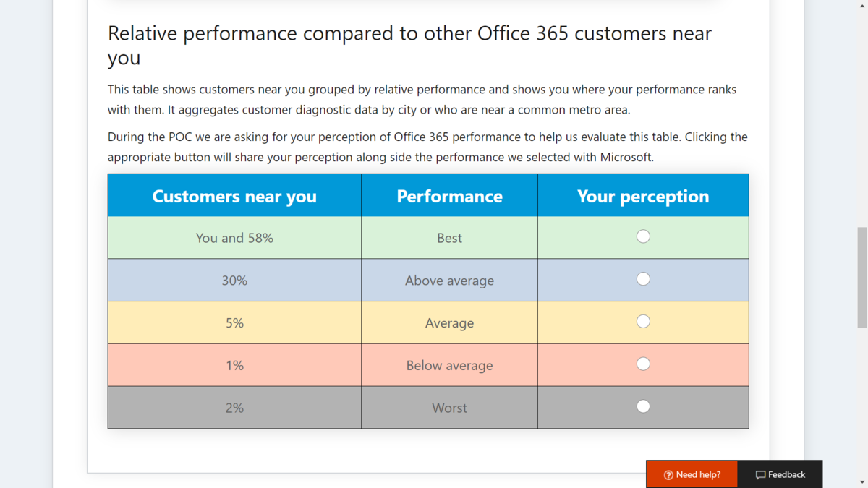Select the Average row radio button
The width and height of the screenshot is (868, 488).
[643, 322]
